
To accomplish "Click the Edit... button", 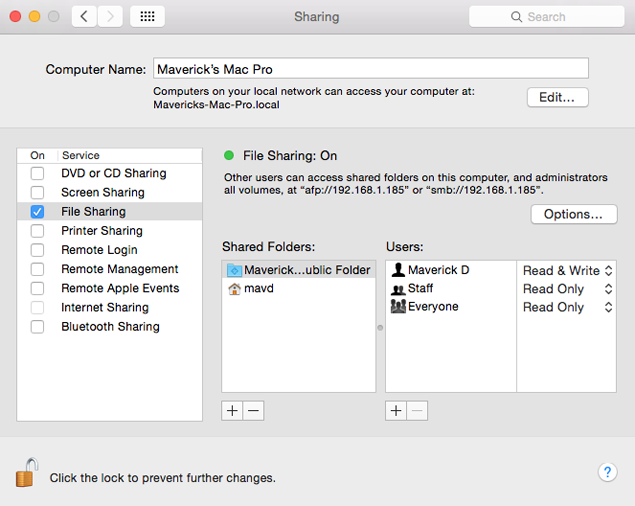I will [557, 97].
